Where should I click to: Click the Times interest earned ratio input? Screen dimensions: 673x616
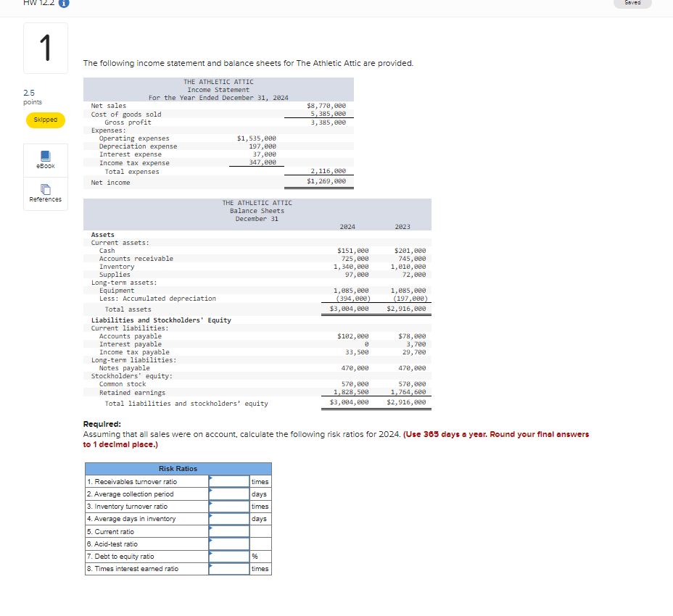229,568
